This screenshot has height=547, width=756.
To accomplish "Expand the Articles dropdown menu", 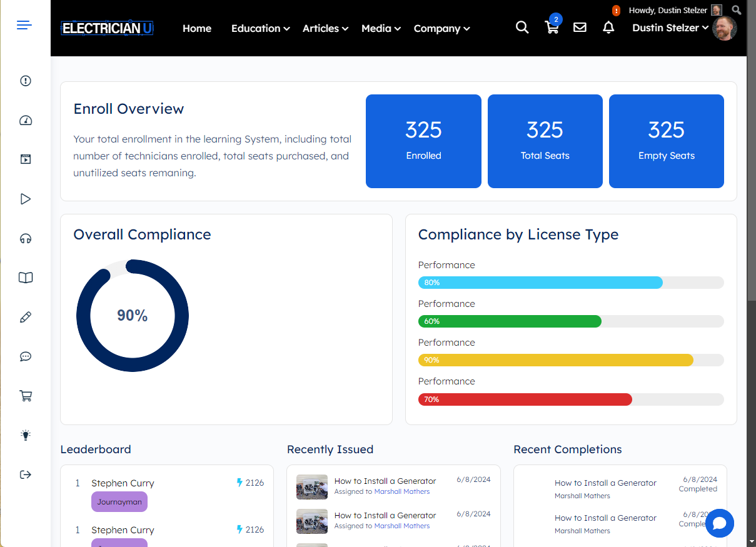I will [x=325, y=29].
